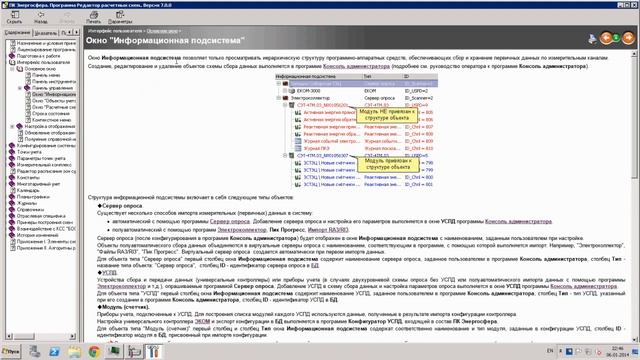Screen dimensions: 640x360
Task: Click the Параметры точек учета book icon
Action: pos(12,158)
